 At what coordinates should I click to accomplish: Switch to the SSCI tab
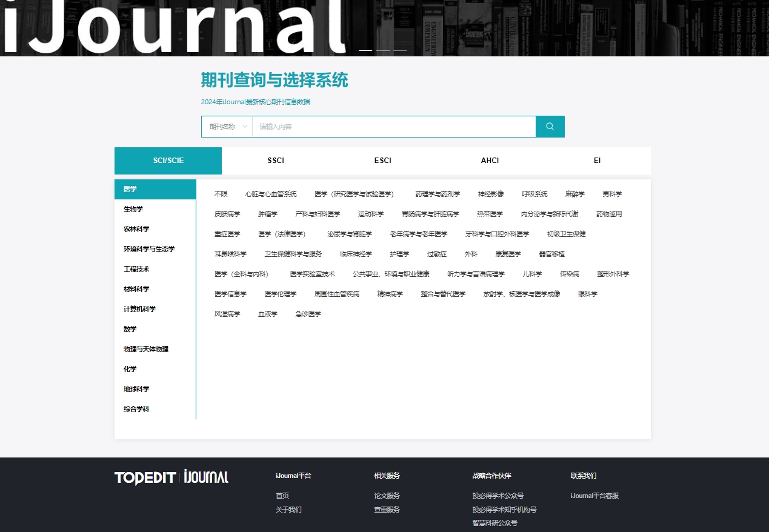tap(276, 161)
